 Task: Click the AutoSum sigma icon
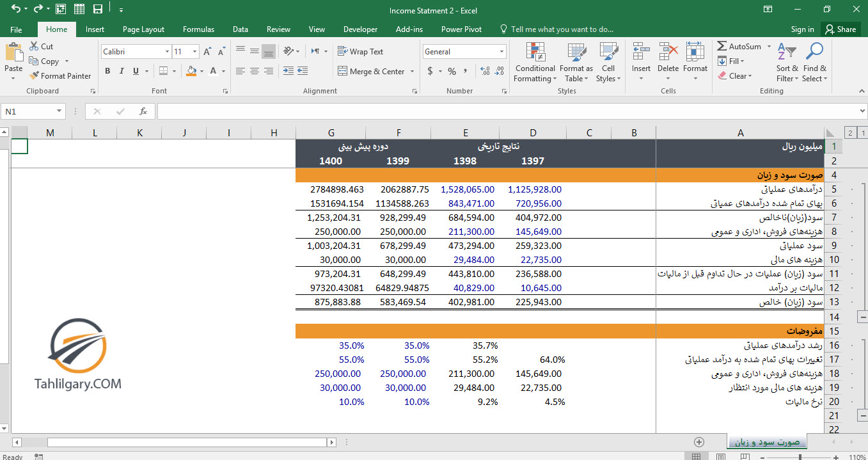tap(722, 47)
